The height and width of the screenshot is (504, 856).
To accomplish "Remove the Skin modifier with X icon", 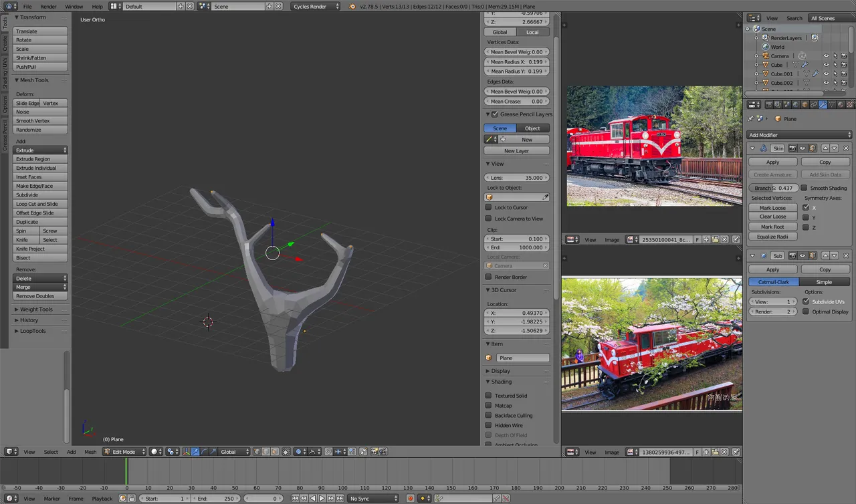I will [846, 148].
